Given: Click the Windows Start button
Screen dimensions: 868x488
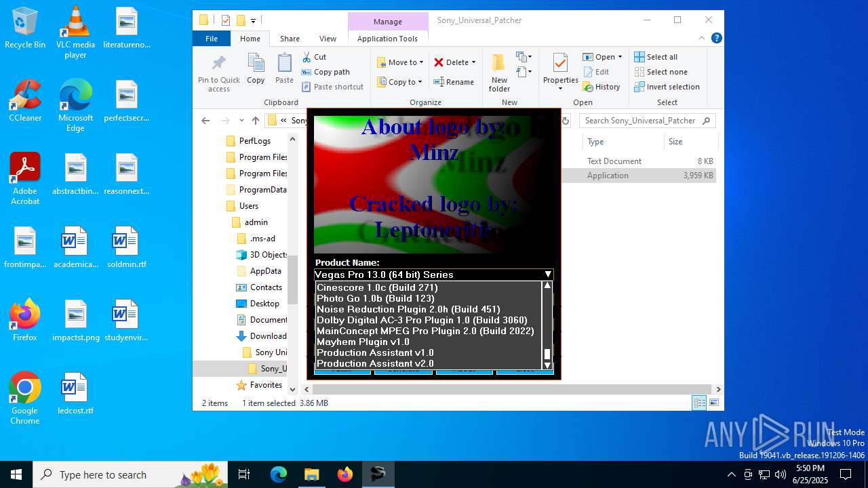Looking at the screenshot, I should [16, 474].
